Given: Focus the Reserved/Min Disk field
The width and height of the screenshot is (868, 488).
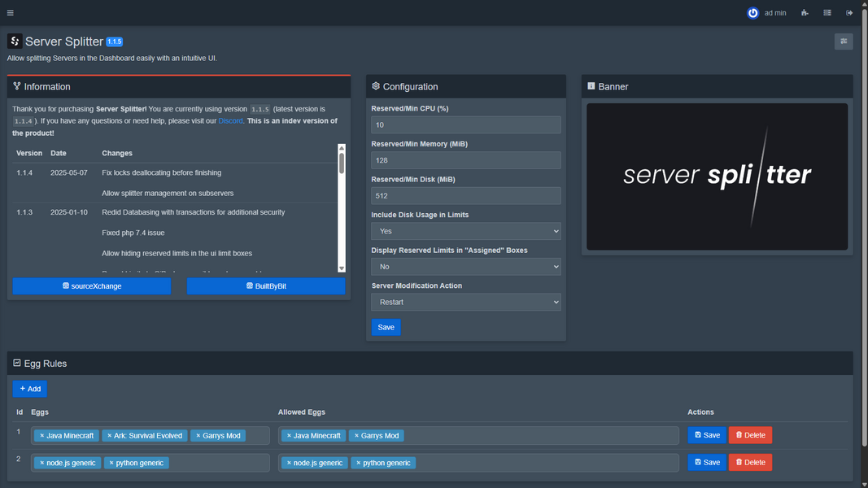Looking at the screenshot, I should click(x=465, y=196).
